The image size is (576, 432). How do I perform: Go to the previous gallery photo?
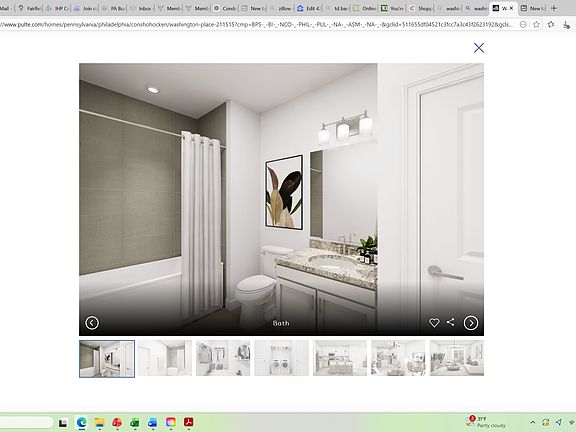tap(92, 323)
